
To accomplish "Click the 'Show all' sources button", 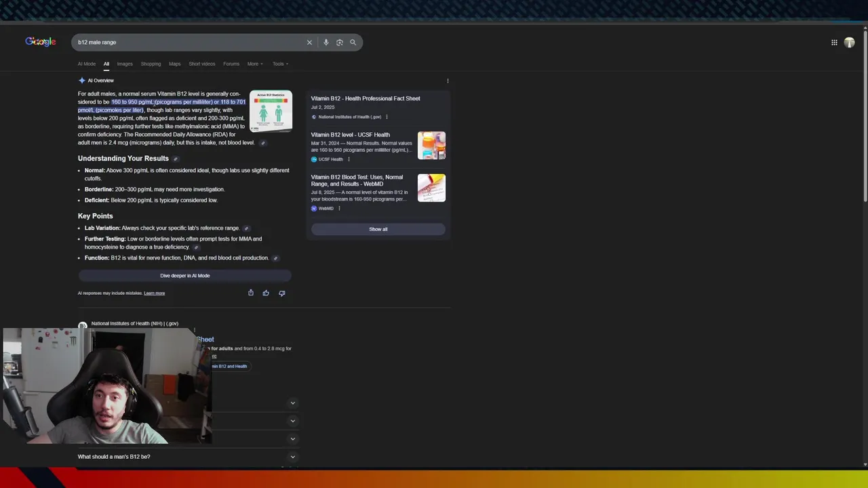I will coord(378,229).
